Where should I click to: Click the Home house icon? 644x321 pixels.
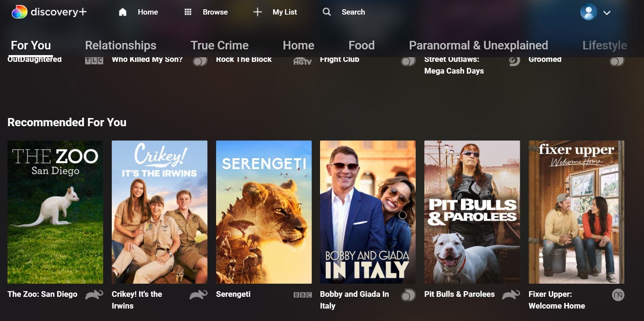coord(122,12)
